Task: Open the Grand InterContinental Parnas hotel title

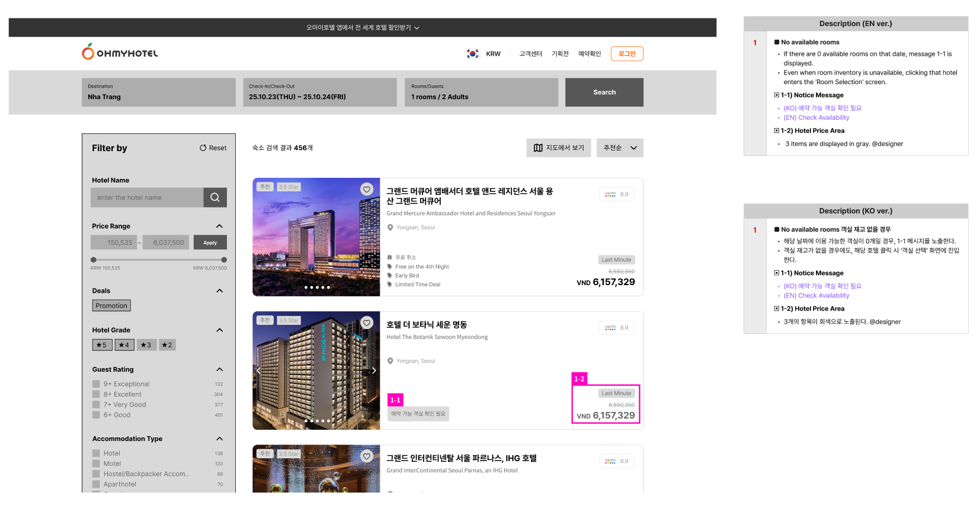Action: point(462,458)
